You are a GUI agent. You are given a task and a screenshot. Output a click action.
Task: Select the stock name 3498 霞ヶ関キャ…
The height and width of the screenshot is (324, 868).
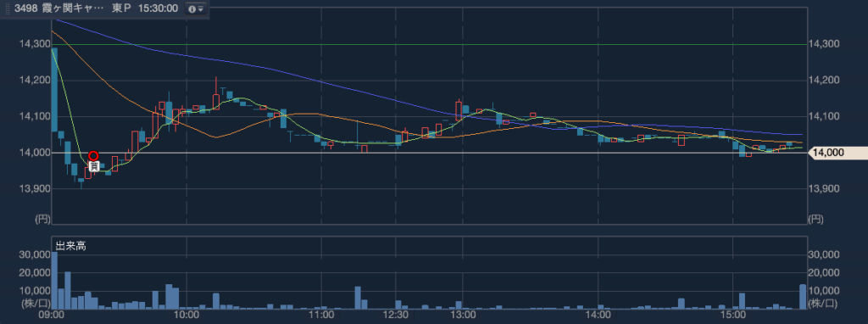[58, 8]
